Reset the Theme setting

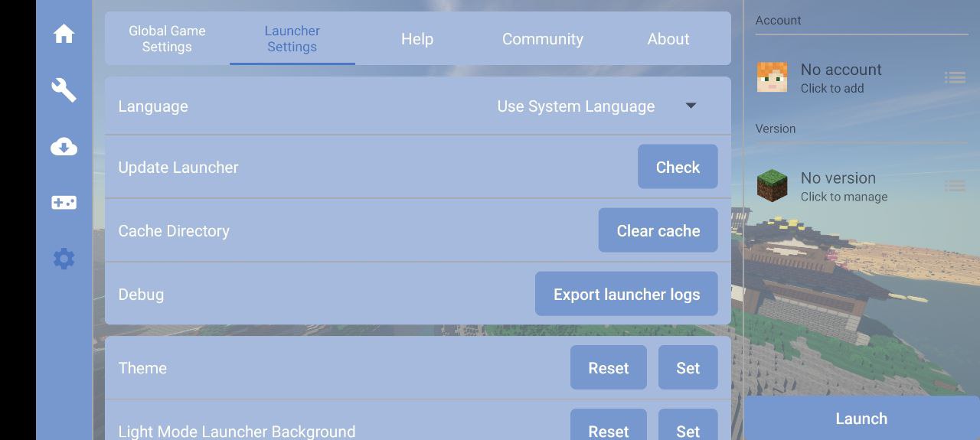609,367
